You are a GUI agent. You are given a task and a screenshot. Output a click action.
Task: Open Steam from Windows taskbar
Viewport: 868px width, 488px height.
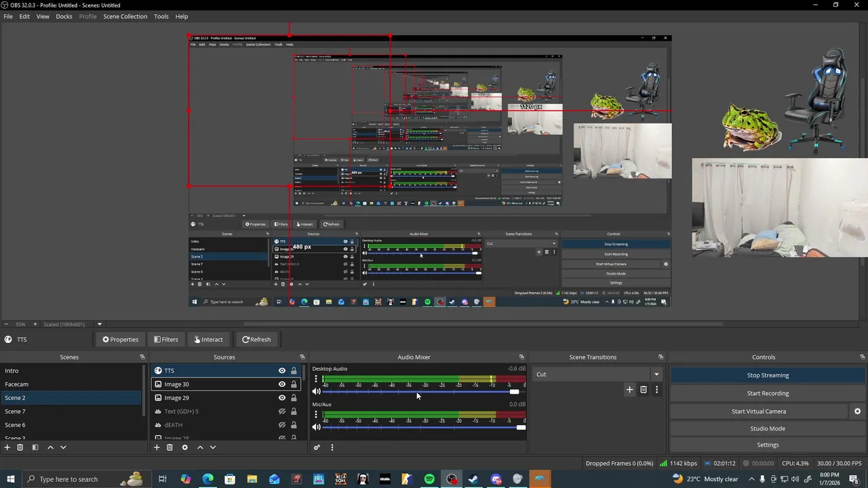[473, 479]
